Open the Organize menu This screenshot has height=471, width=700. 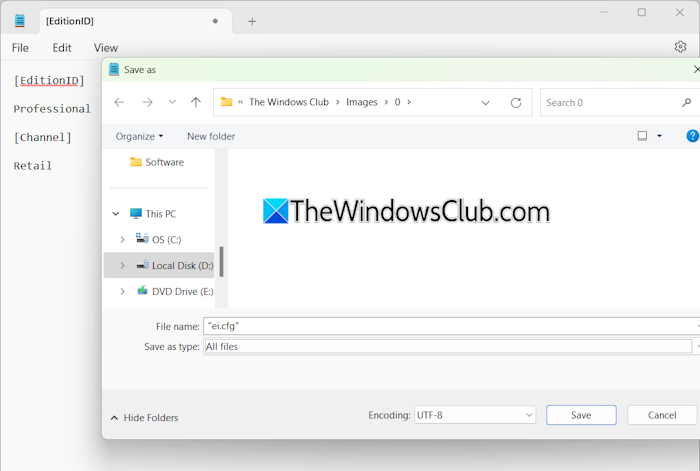click(139, 136)
